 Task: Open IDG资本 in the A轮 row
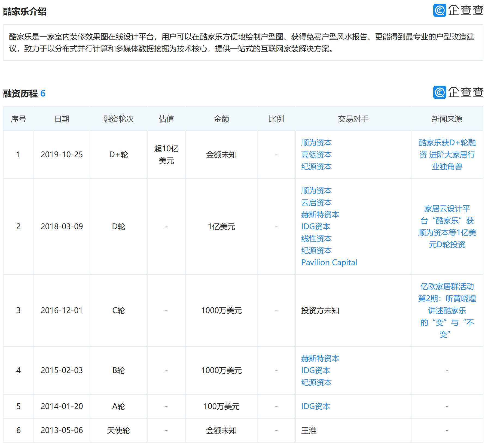(x=316, y=407)
